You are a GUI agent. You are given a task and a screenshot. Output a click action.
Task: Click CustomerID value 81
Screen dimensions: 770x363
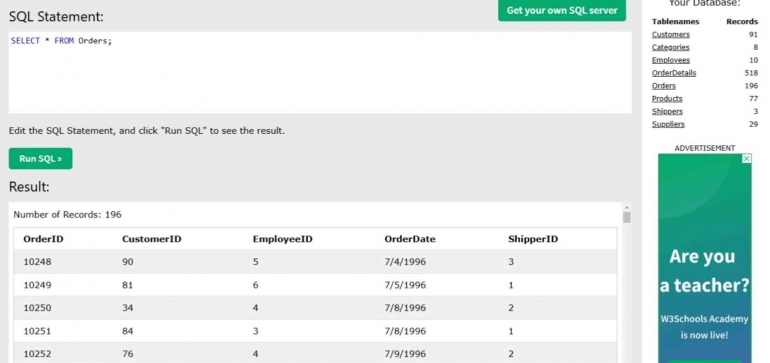click(x=128, y=285)
